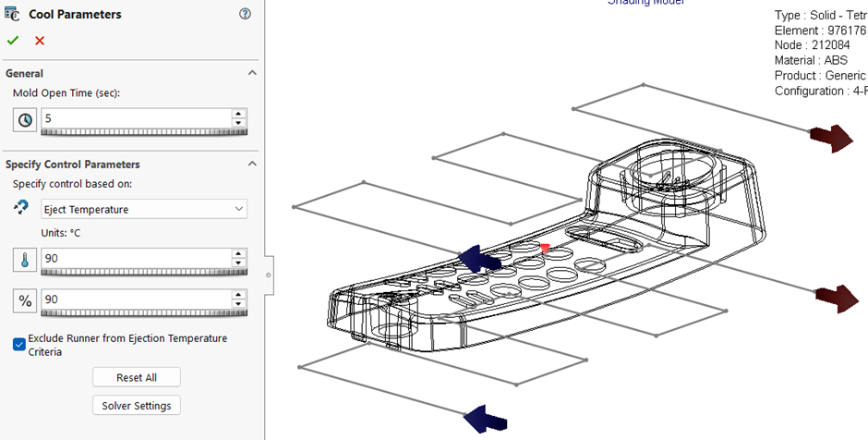
Task: Click the 'Node : 212084' info text
Action: point(812,45)
